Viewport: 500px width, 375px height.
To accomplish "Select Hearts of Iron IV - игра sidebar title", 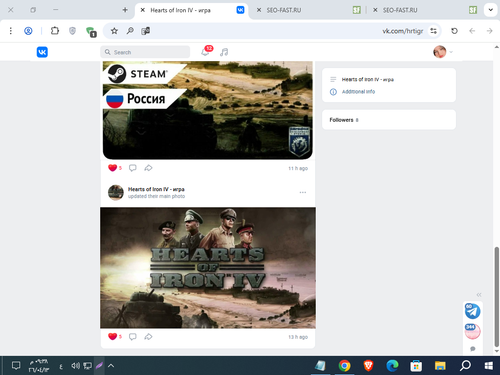I will point(368,79).
